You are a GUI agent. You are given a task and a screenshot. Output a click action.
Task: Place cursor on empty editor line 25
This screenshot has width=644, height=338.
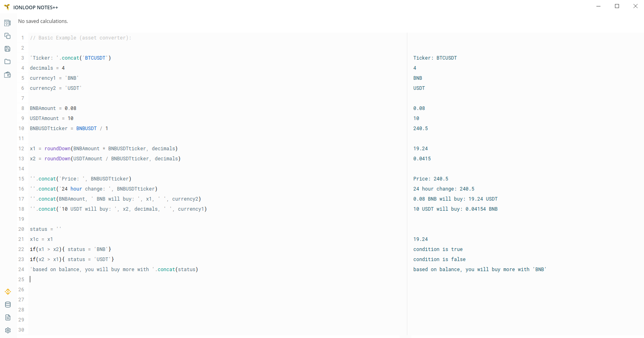(121, 280)
